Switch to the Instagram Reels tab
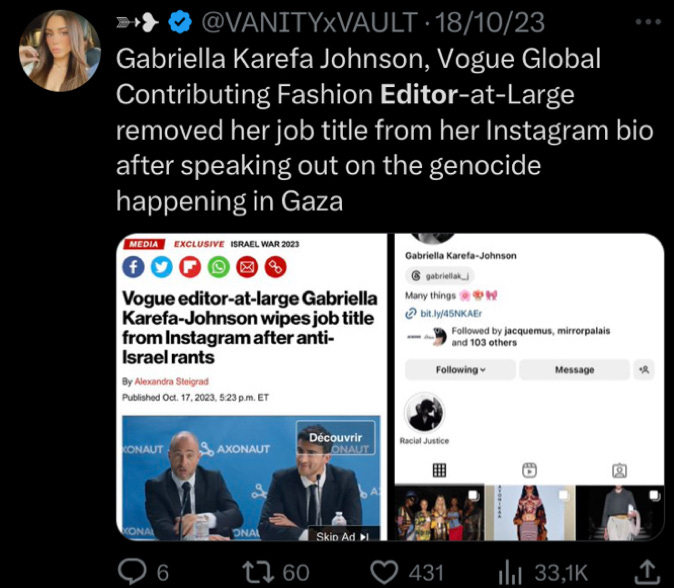Image resolution: width=674 pixels, height=588 pixels. 529,470
